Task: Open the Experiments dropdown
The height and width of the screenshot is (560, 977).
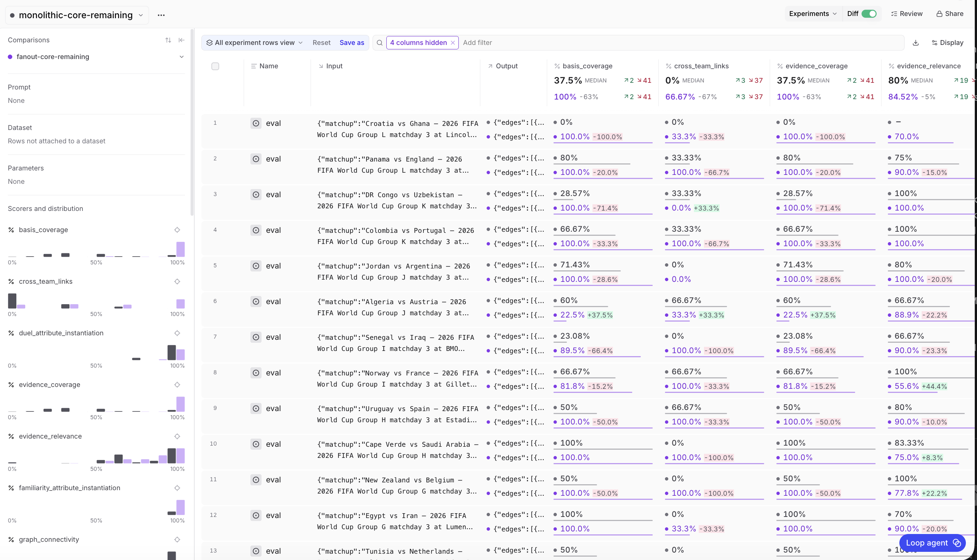Action: tap(813, 14)
